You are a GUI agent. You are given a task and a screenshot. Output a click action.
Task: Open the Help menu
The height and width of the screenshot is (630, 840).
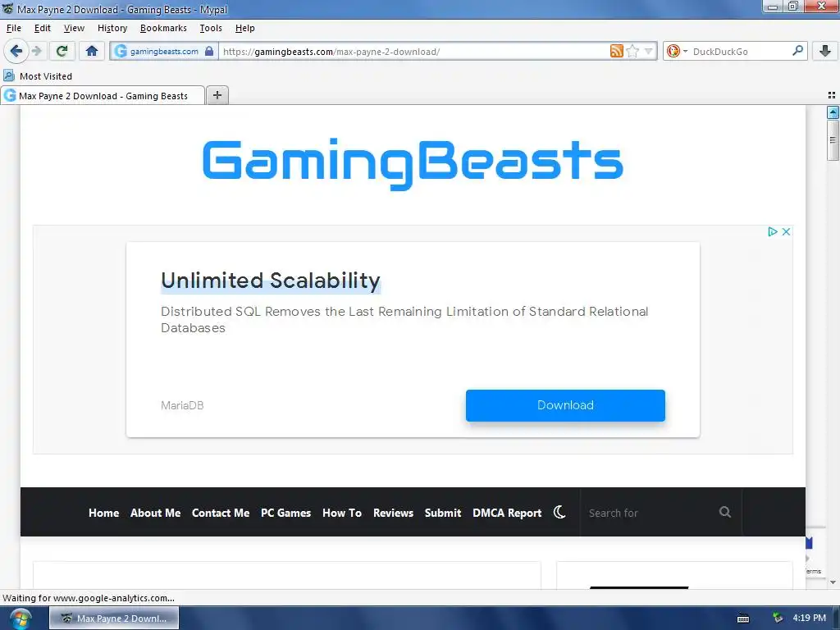pyautogui.click(x=244, y=28)
